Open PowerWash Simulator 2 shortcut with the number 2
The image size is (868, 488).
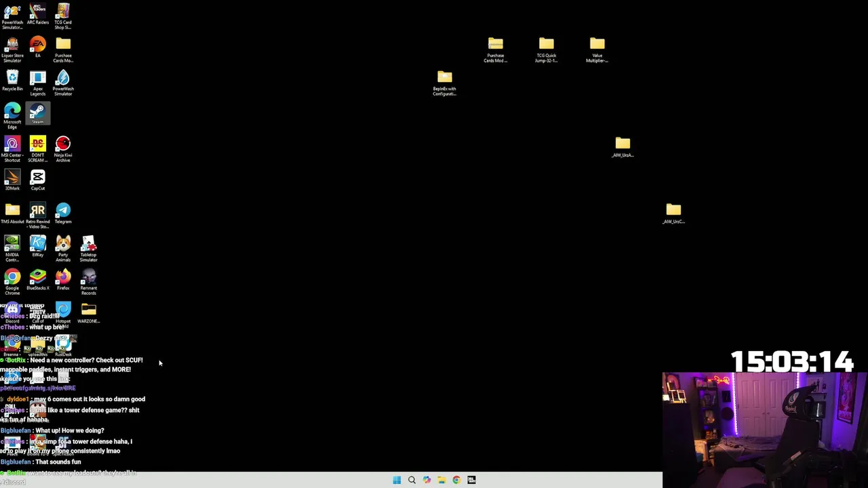(x=12, y=16)
